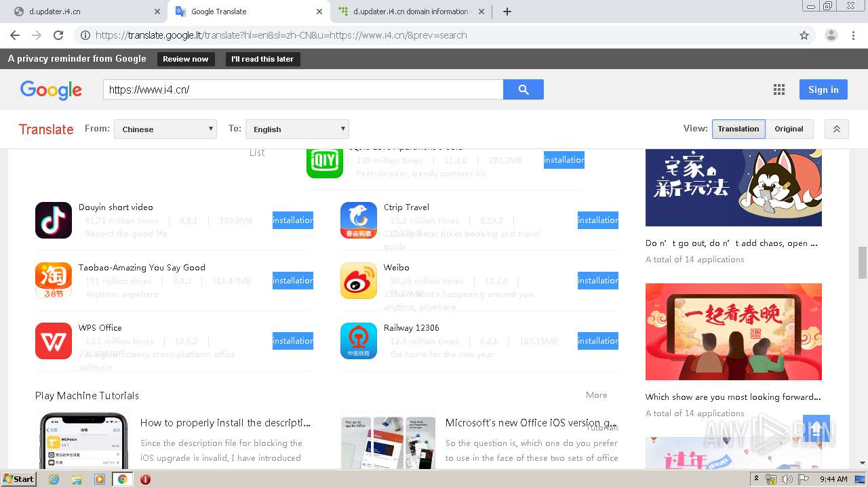Click the iQIYI installation button

click(x=564, y=160)
